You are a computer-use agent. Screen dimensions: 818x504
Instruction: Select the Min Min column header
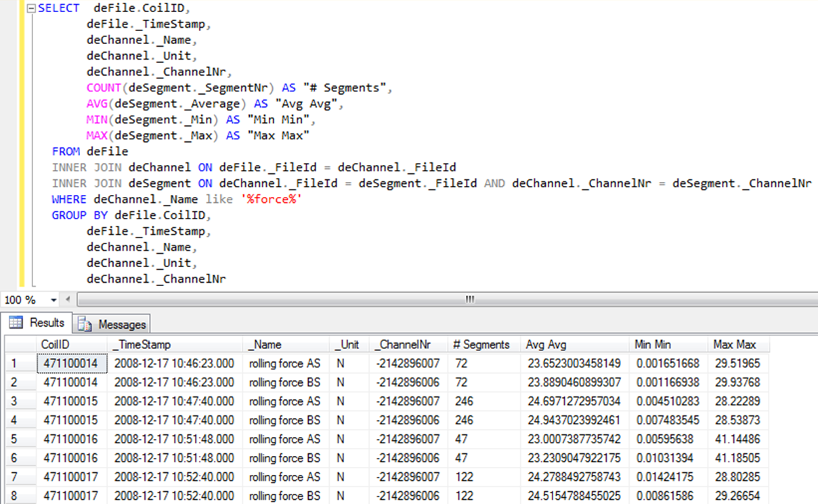(668, 344)
